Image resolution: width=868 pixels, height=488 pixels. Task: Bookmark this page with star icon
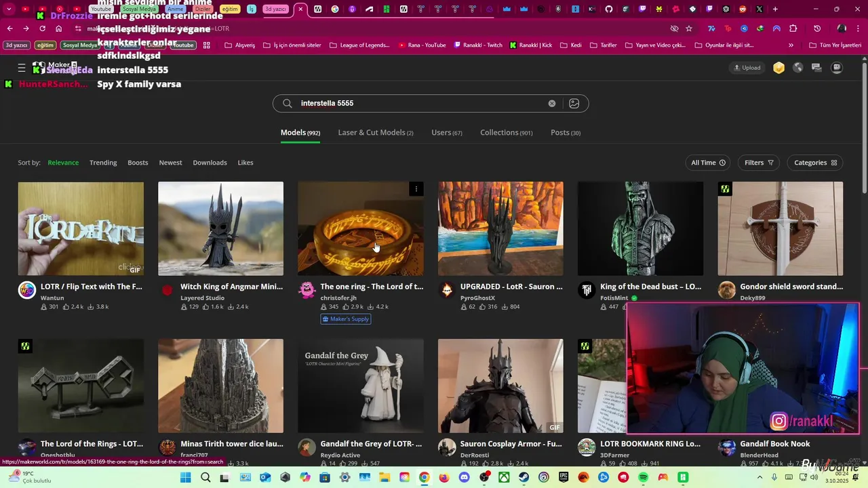689,28
